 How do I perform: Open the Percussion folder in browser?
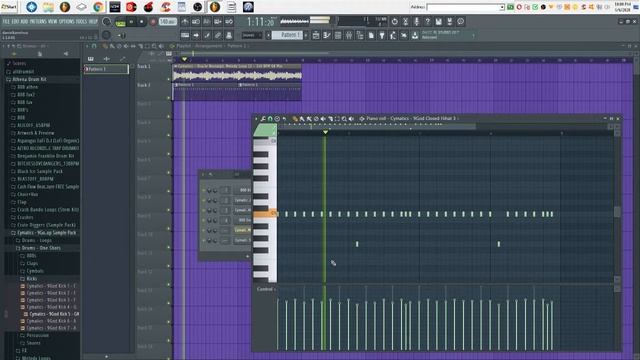click(37, 336)
